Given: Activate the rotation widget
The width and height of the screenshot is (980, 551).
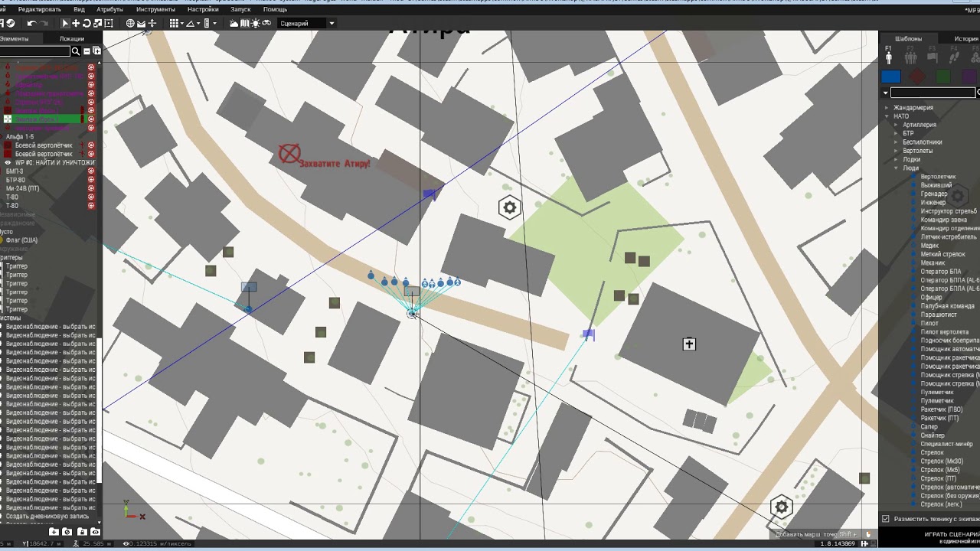Looking at the screenshot, I should (87, 24).
